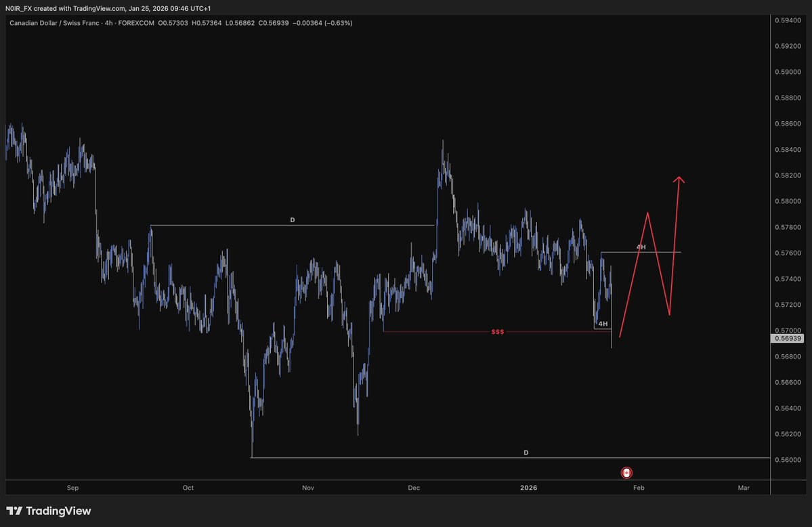Click the lower D level label near 0.56000
Image resolution: width=812 pixels, height=527 pixels.
click(x=526, y=453)
